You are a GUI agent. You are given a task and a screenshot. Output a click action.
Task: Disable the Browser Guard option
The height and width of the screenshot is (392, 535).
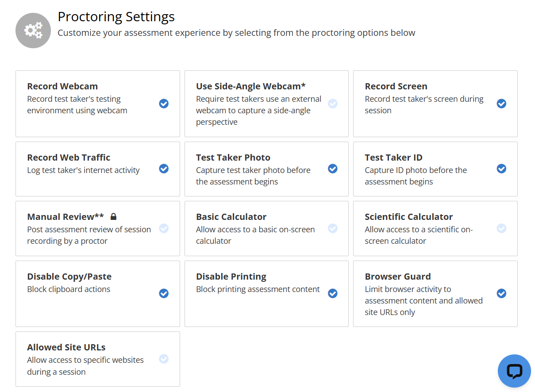click(x=501, y=293)
